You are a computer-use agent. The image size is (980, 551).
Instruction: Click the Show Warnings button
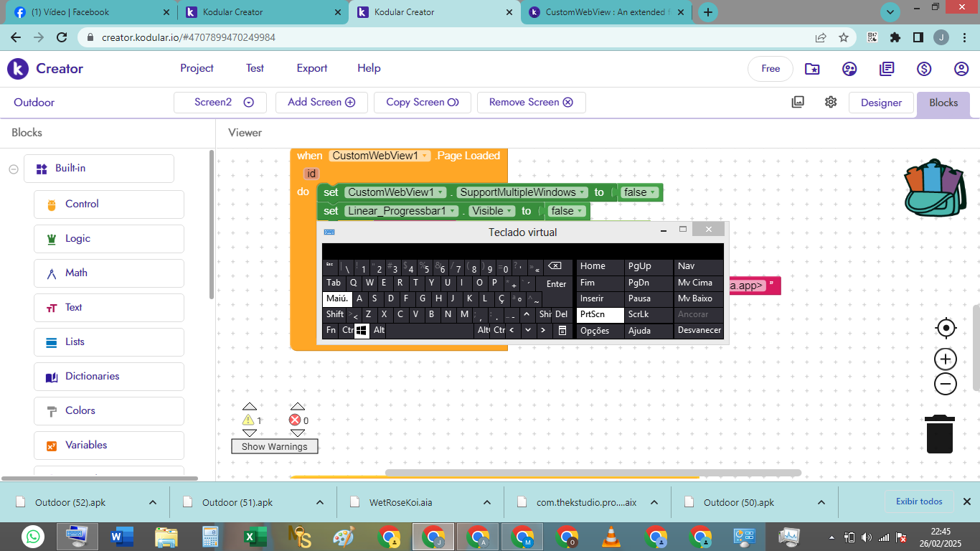tap(274, 446)
